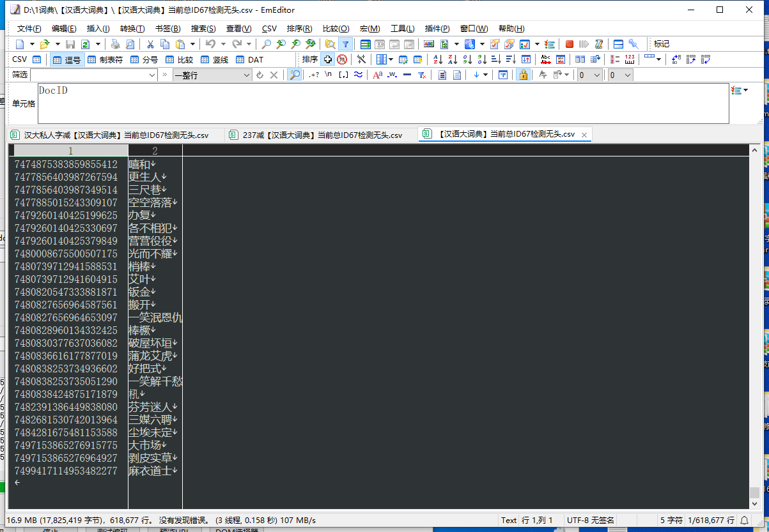Viewport: 769px width, 532px height.
Task: Click the 制表符 tab-separated button
Action: 105,59
